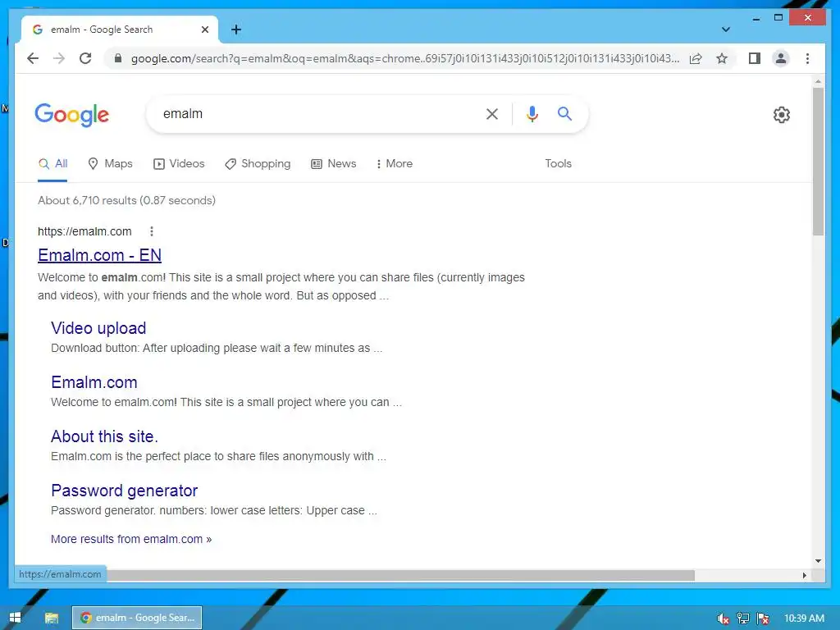
Task: Start a voice search
Action: coord(532,113)
